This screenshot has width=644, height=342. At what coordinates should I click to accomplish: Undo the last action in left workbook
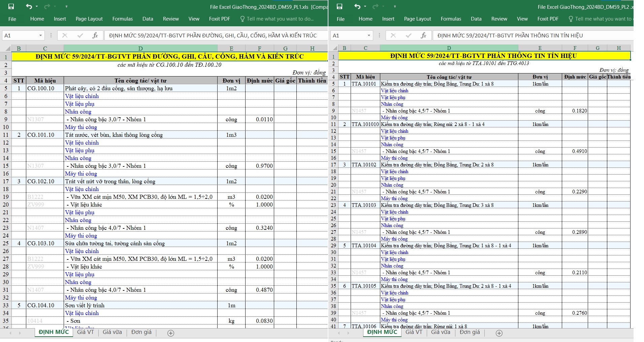coord(29,6)
